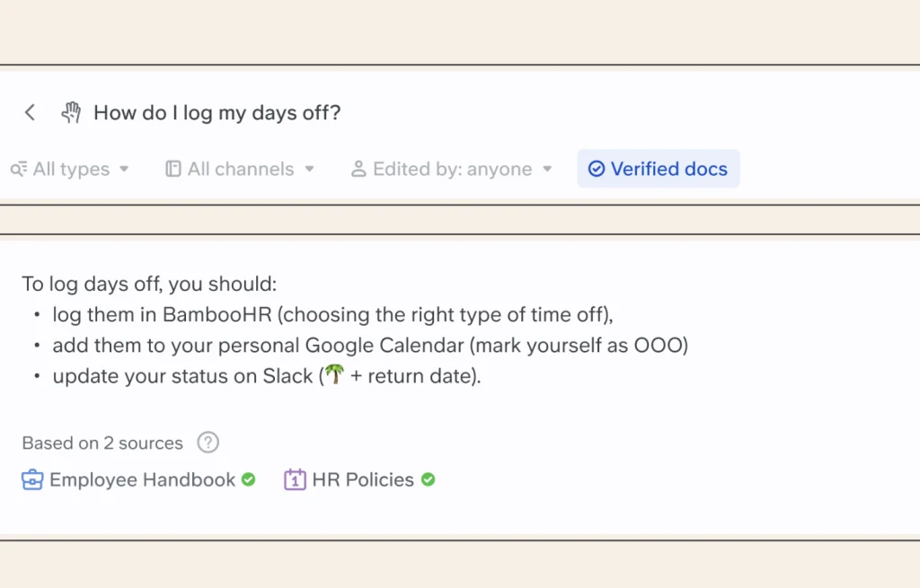Click the green verified badge on HR Policies
The width and height of the screenshot is (920, 588).
[428, 479]
